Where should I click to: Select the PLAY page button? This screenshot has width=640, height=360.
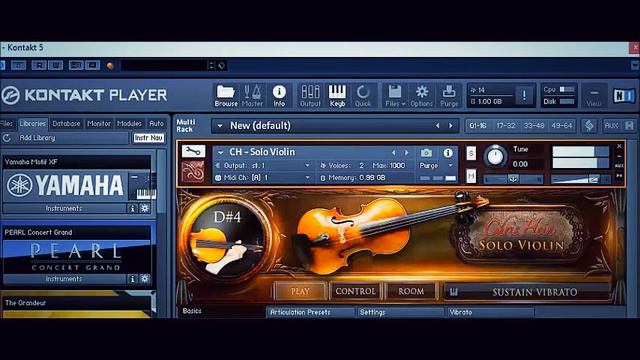300,291
